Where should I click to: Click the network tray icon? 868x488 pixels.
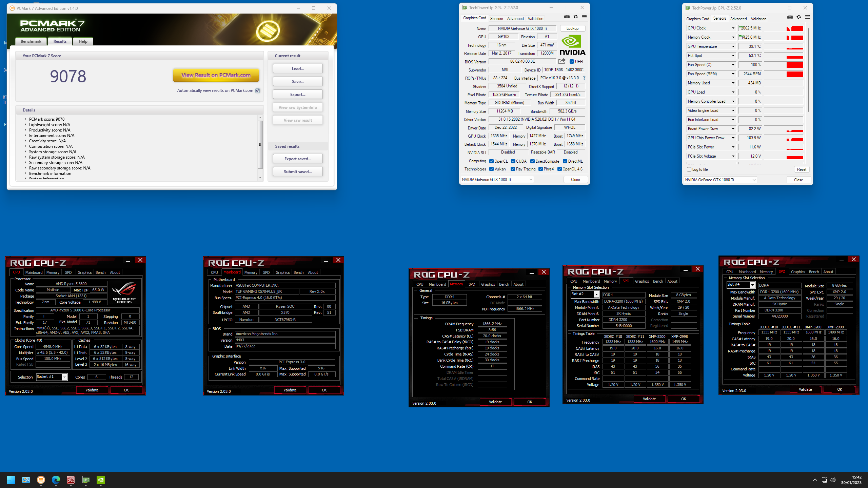(824, 480)
